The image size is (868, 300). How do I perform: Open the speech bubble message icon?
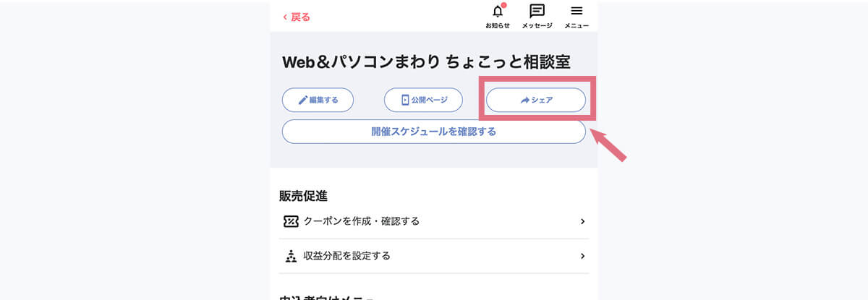click(x=537, y=11)
